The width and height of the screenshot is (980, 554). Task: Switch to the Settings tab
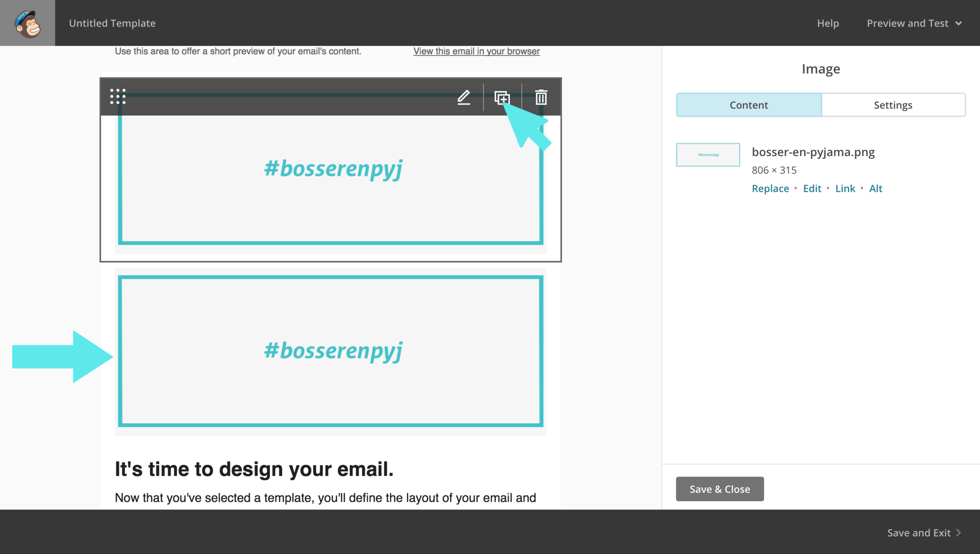point(893,105)
